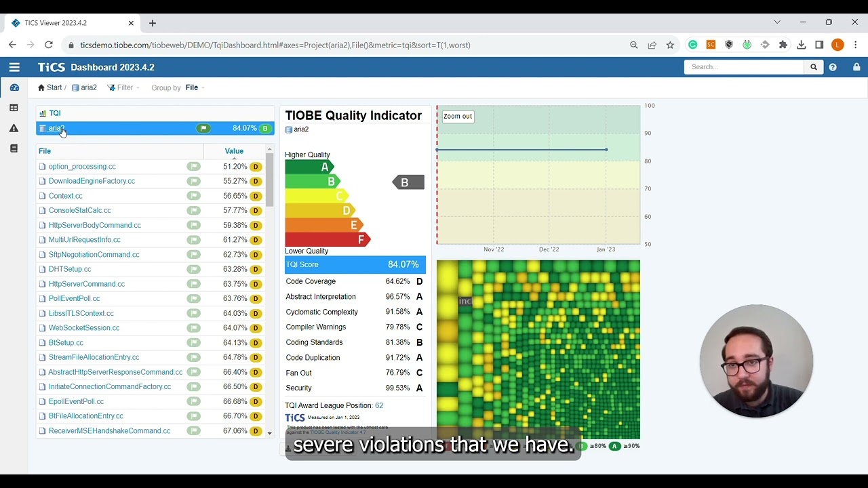Select the Cyclomatic Complexity metric row
Image resolution: width=868 pixels, height=488 pixels.
[355, 312]
